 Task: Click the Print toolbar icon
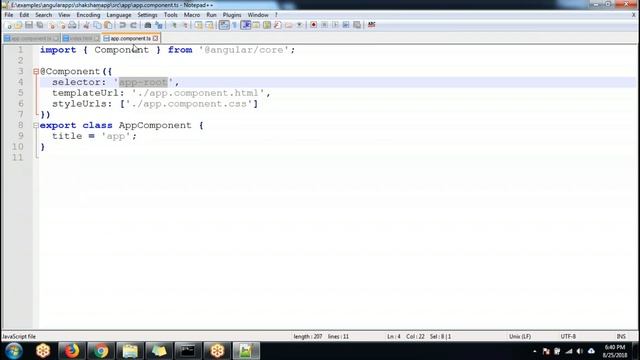(72, 25)
